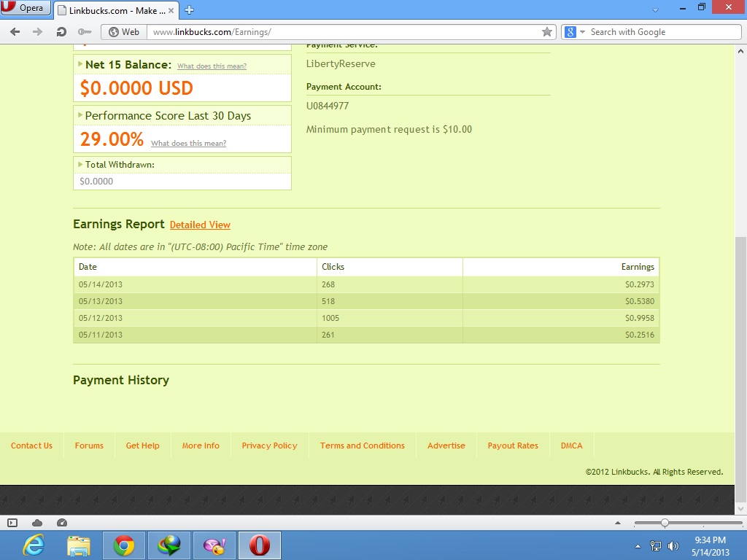Click the browser Back arrow
747x560 pixels.
pos(15,32)
